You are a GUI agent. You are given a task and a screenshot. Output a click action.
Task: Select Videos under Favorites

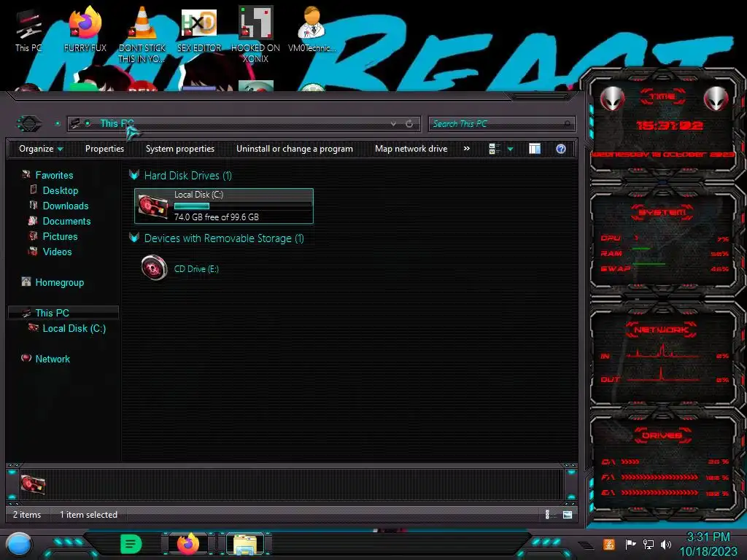point(57,252)
